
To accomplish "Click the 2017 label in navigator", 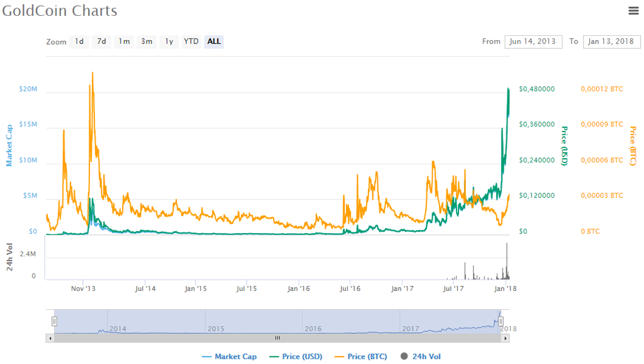I will (411, 329).
